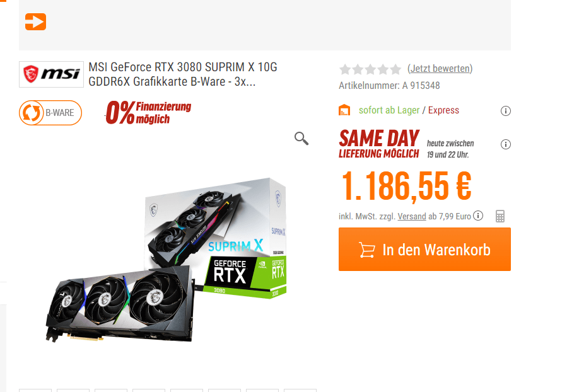The width and height of the screenshot is (567, 392).
Task: Click the B-WARE refresh badge
Action: [50, 113]
